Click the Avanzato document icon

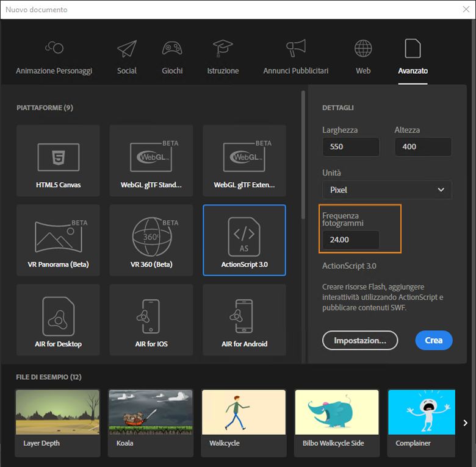(413, 48)
